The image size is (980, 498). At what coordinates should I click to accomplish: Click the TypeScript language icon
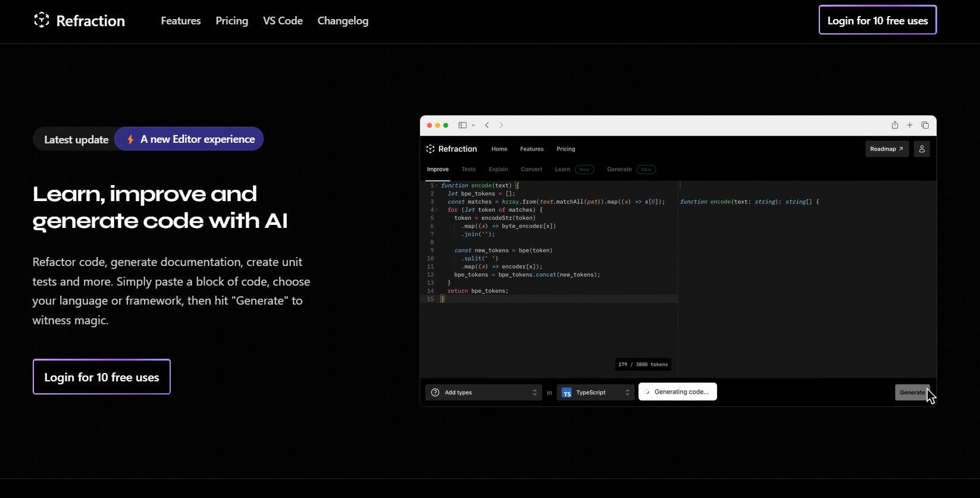(x=566, y=393)
